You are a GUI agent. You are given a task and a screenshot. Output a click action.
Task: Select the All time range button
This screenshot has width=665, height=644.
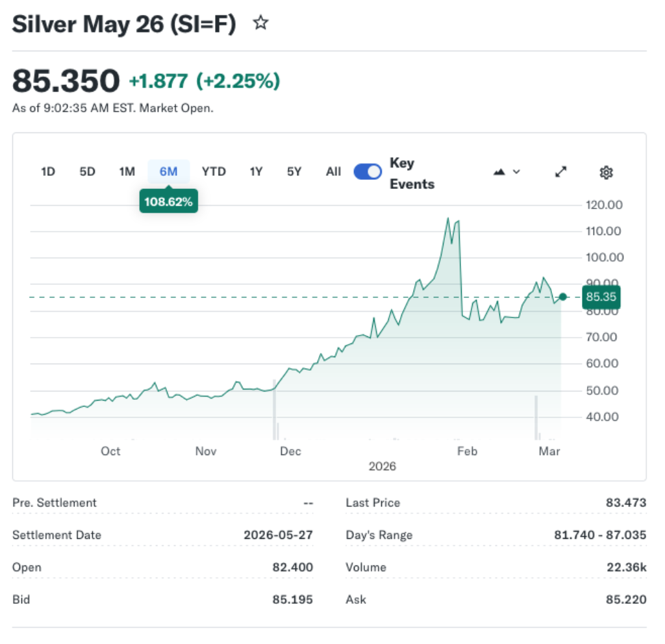point(333,171)
